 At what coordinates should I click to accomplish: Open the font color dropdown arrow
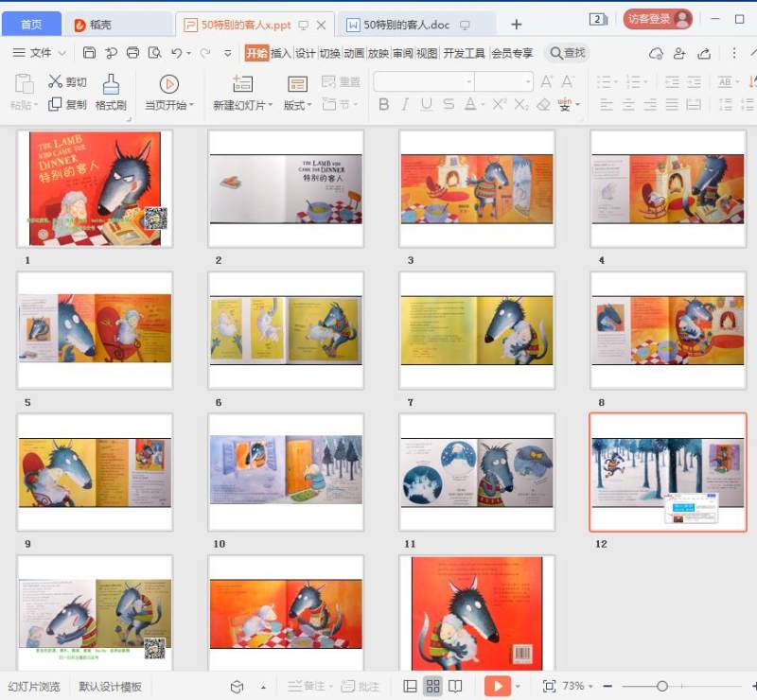pos(483,105)
